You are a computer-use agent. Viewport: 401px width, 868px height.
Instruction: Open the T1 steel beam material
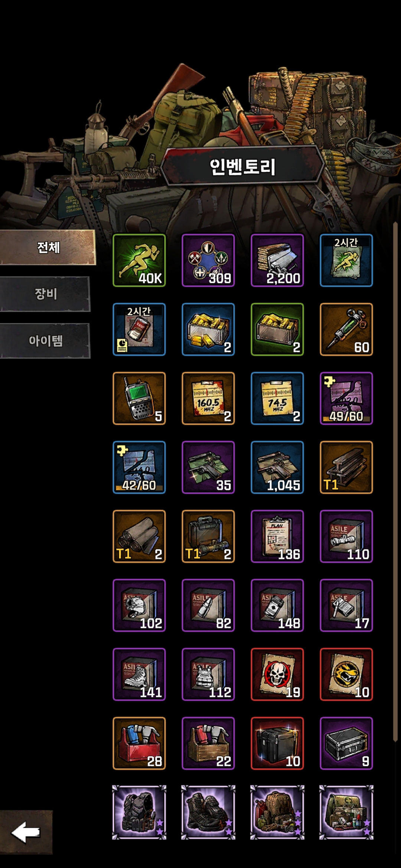[346, 467]
